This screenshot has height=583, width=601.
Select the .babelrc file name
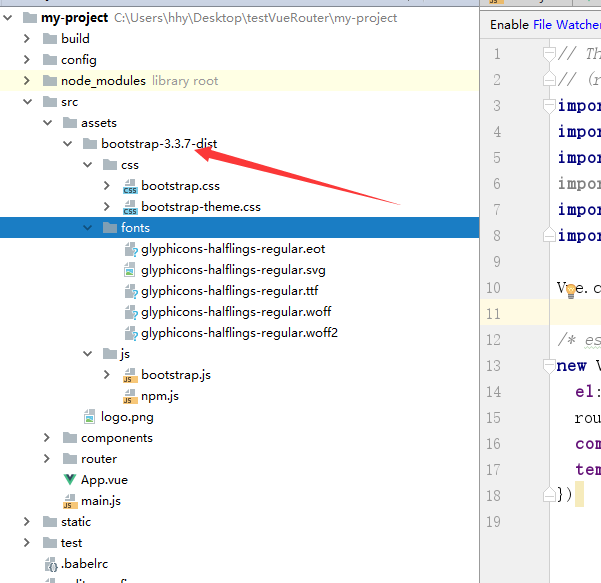click(85, 564)
